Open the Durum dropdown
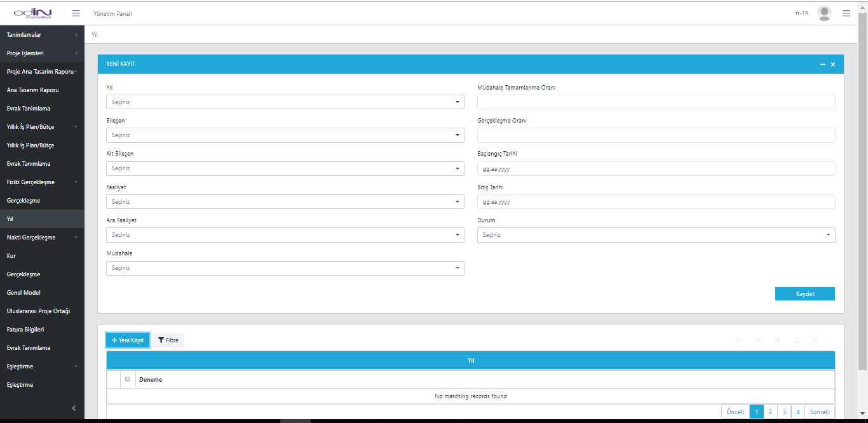The width and height of the screenshot is (868, 423). [x=656, y=235]
